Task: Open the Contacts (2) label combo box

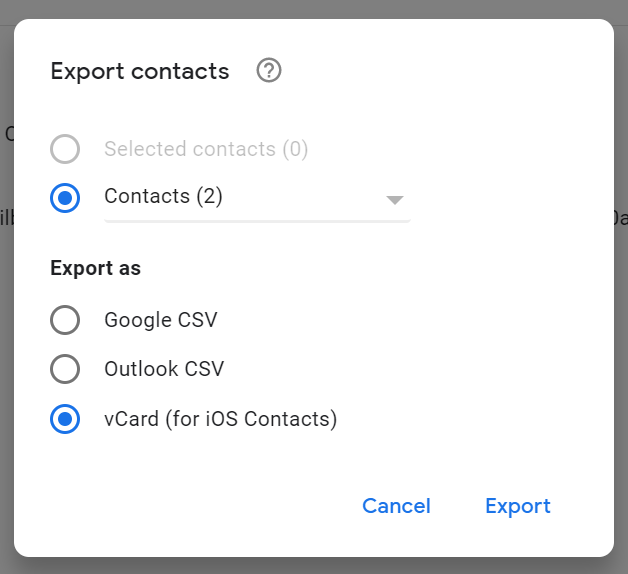Action: (257, 197)
